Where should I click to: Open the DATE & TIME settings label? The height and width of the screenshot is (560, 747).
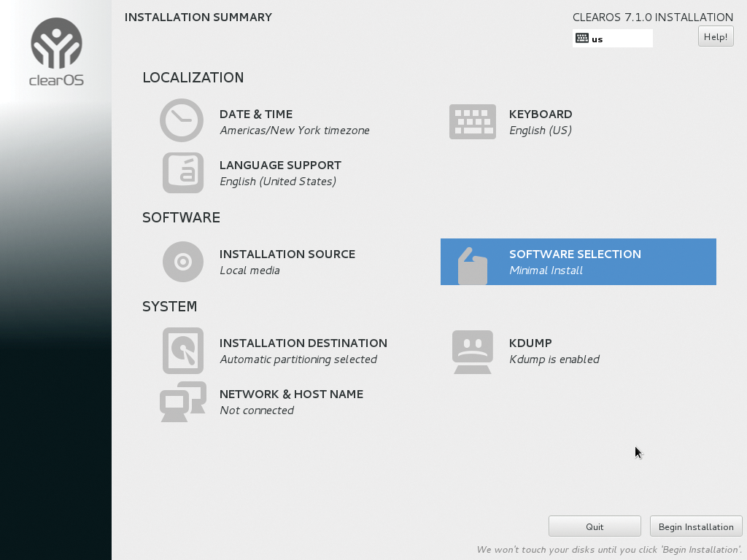point(256,114)
